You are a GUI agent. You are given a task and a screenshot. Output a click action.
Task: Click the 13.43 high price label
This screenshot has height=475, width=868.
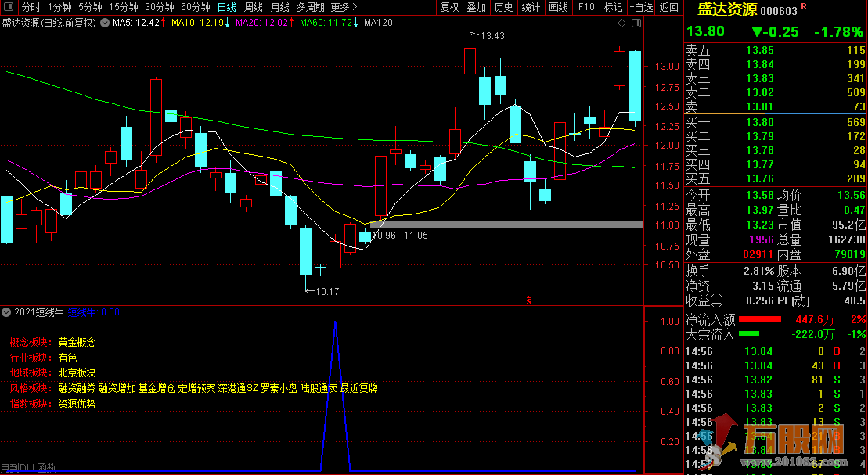(x=492, y=35)
